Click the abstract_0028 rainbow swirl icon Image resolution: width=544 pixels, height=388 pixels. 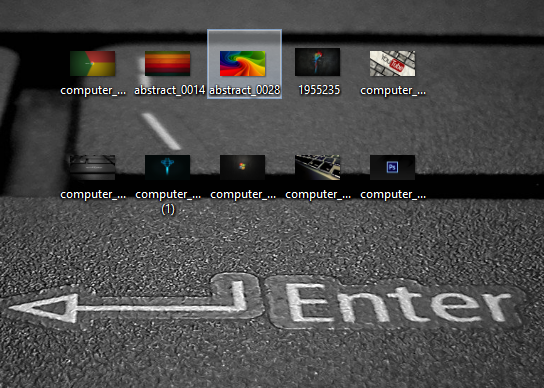click(x=243, y=64)
